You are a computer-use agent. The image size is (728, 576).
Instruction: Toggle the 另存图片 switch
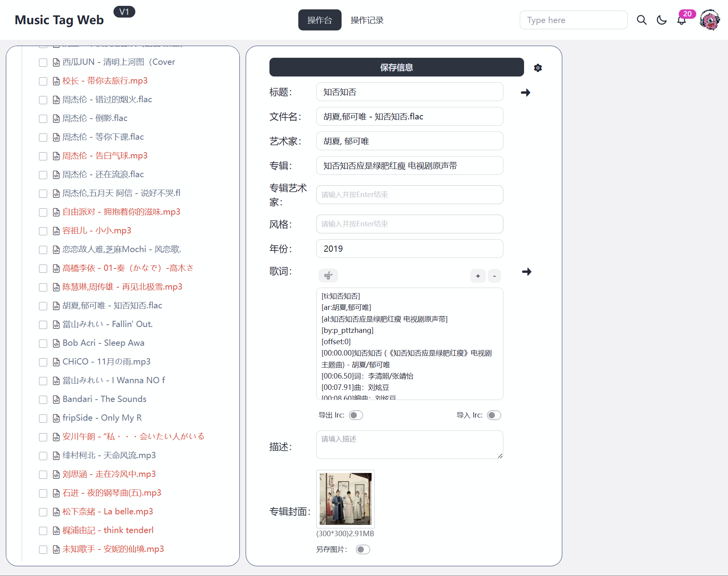point(363,549)
